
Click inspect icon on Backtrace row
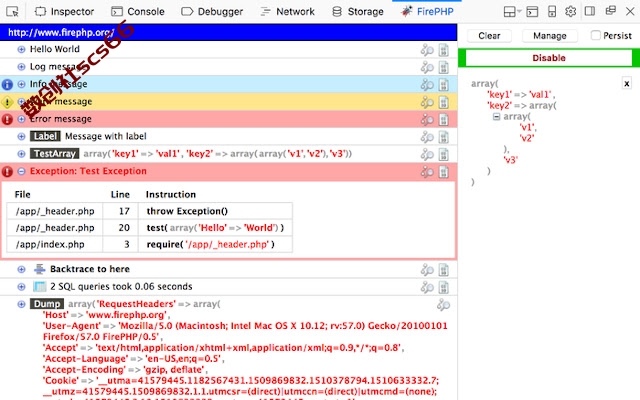tap(427, 270)
